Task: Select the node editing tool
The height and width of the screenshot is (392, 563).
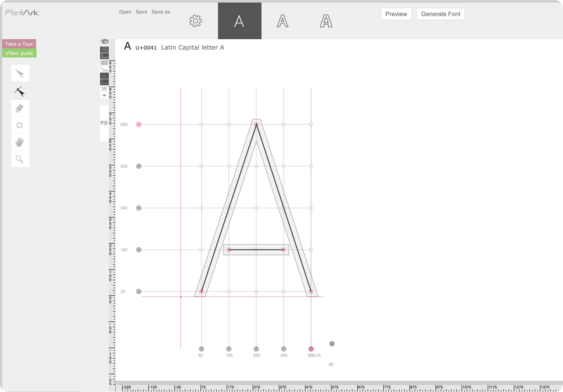Action: coord(20,91)
